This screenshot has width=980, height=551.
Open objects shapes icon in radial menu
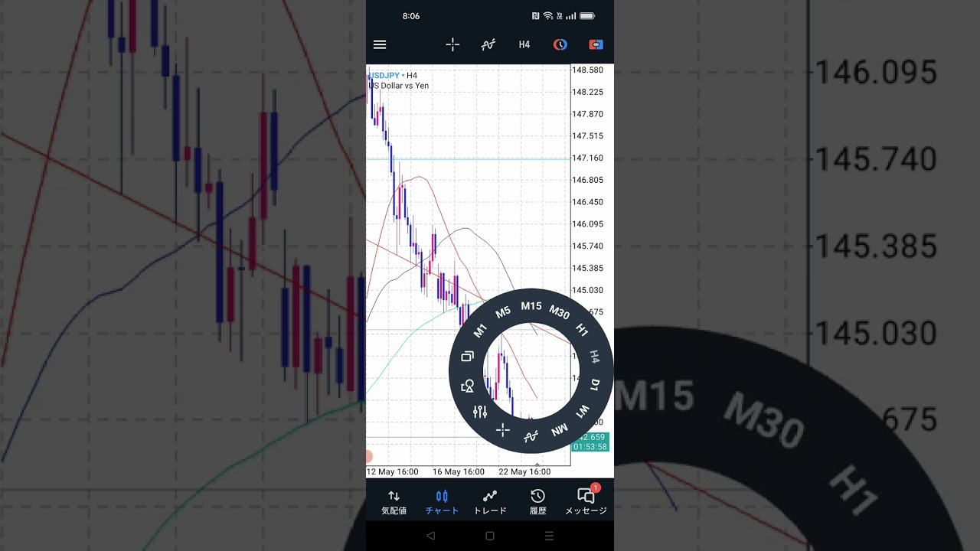click(x=467, y=386)
